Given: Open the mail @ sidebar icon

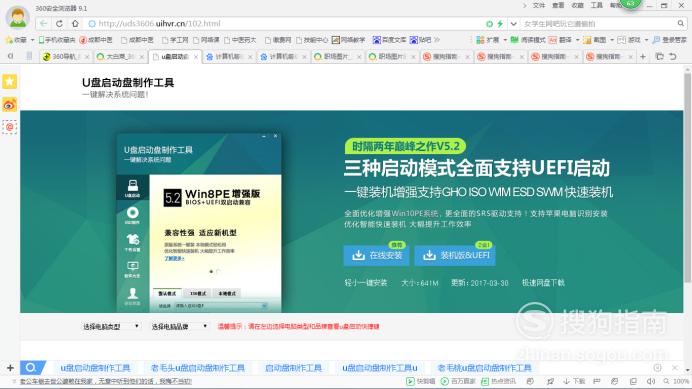Looking at the screenshot, I should 10,127.
